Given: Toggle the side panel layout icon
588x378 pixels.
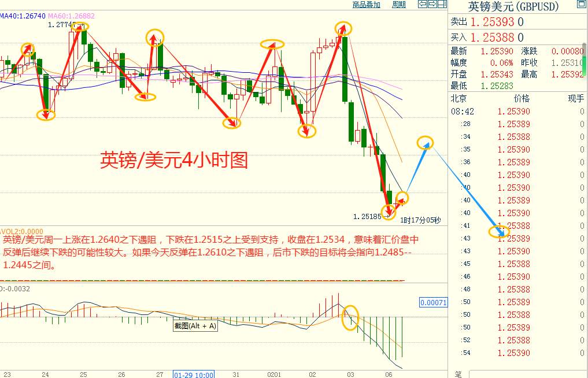Looking at the screenshot, I should tap(442, 4).
